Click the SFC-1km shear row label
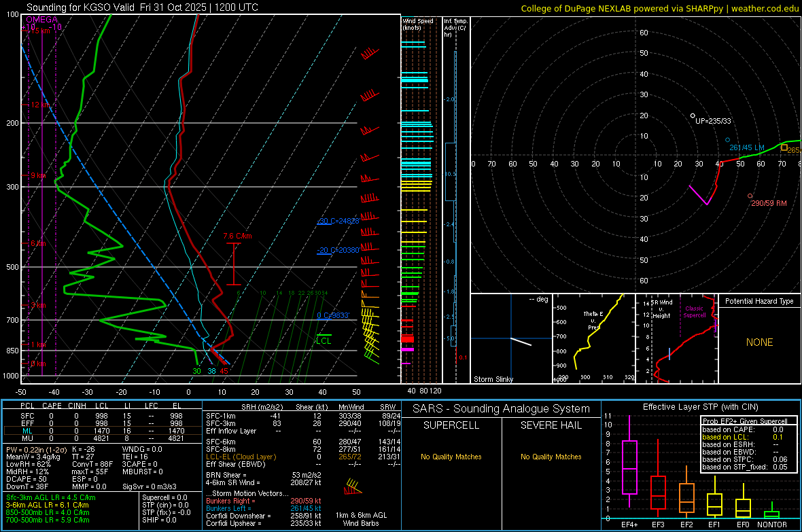 (x=221, y=416)
